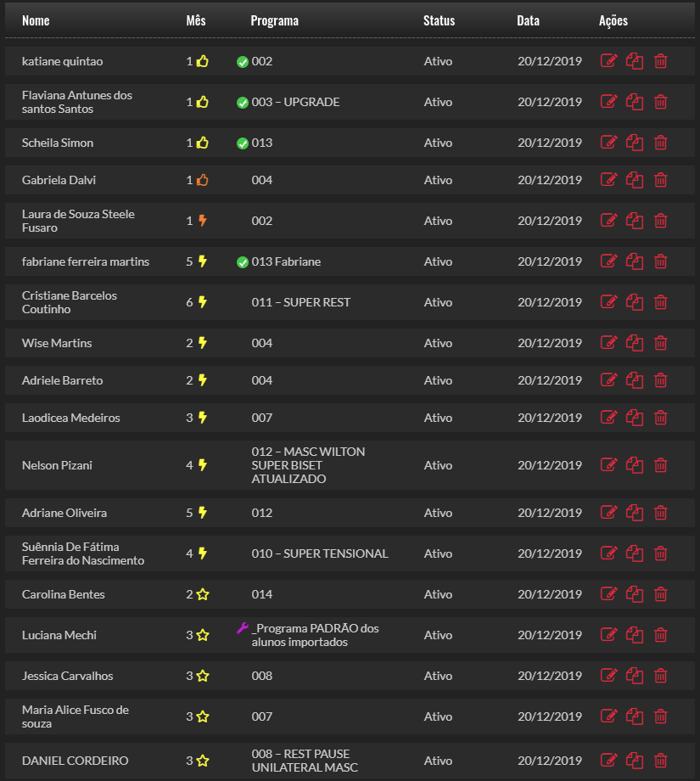Click thumbs-up icon beside Flaviana Antunes
Image resolution: width=700 pixels, height=781 pixels.
coord(203,102)
